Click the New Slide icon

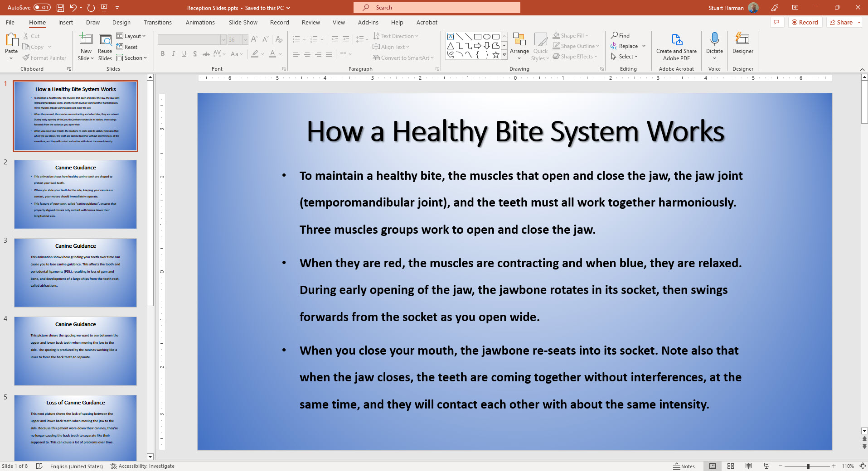86,40
